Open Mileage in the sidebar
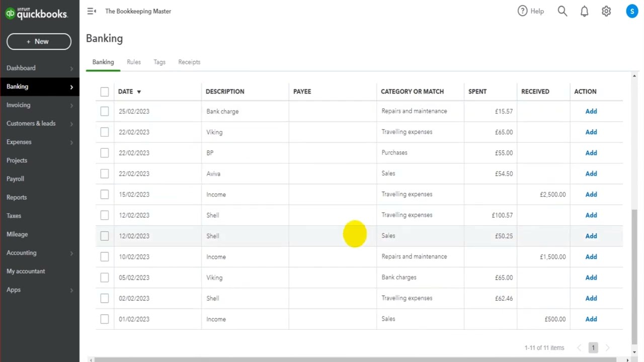The height and width of the screenshot is (362, 644). coord(17,234)
